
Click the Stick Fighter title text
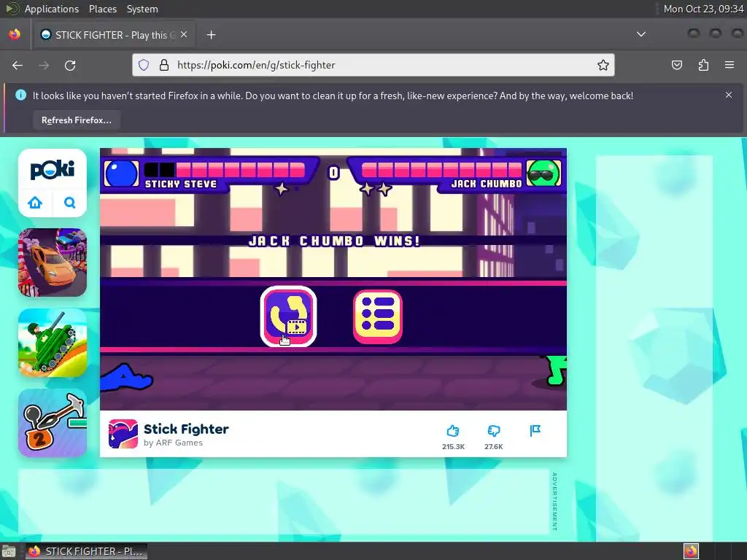tap(186, 429)
